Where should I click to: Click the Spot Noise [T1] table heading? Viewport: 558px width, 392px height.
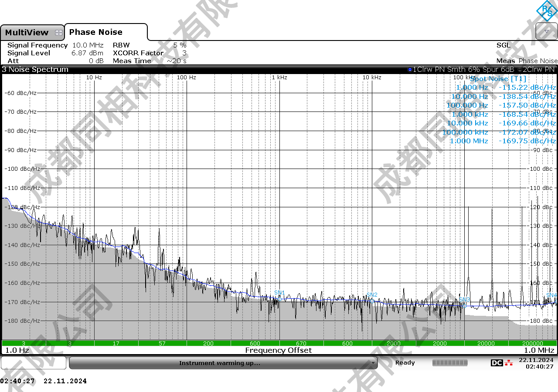[x=498, y=78]
